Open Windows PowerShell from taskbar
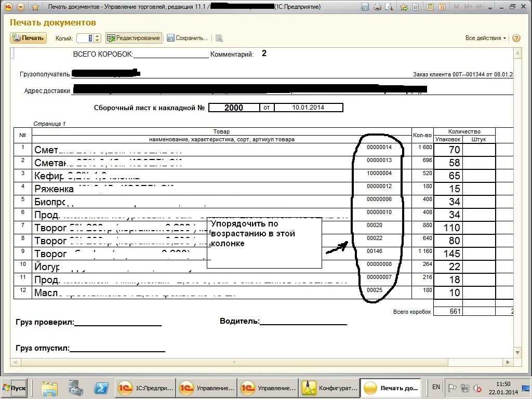Viewport: 532px width, 399px height. pos(101,388)
